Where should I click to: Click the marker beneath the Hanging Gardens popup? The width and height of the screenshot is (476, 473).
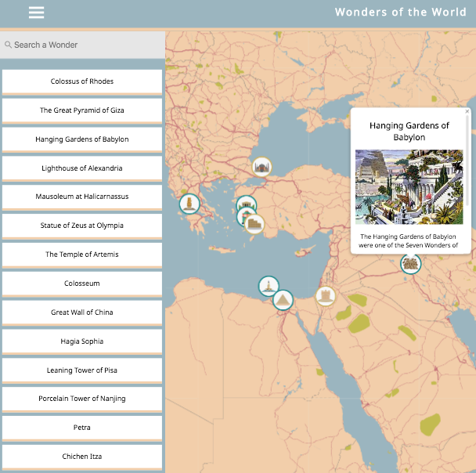coord(410,264)
